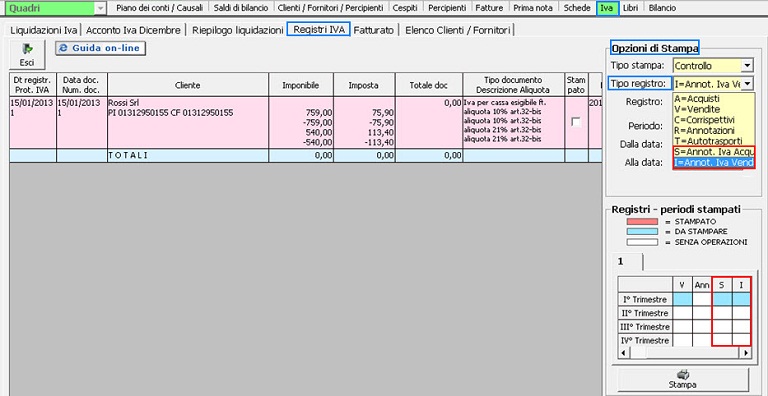The image size is (768, 396).
Task: Switch to Elenco Clienti / Fornitori tab
Action: click(457, 30)
